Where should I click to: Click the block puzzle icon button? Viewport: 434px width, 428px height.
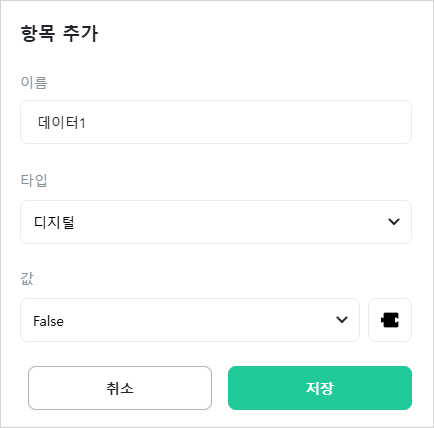(390, 320)
